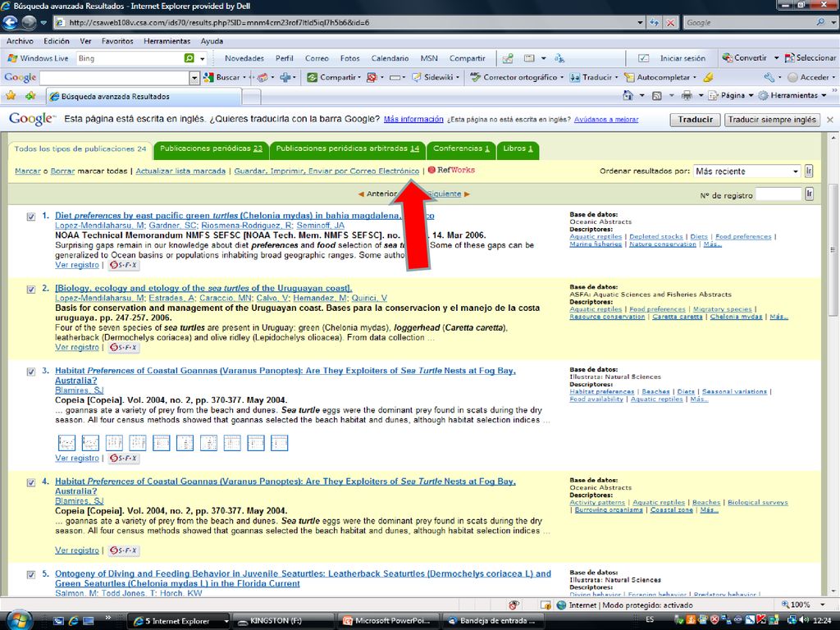Viewport: 840px width, 630px height.
Task: Click the Stop loading red X icon
Action: 671,22
